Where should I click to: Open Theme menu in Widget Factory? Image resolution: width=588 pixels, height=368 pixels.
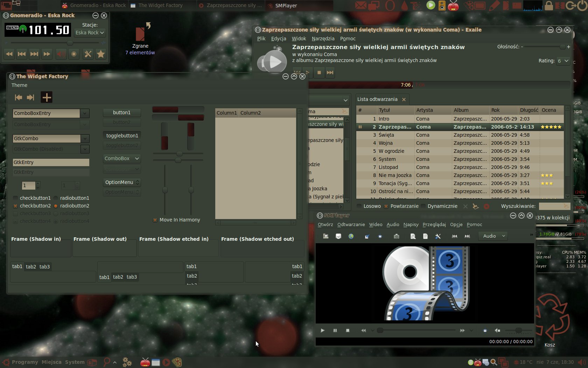[x=19, y=85]
